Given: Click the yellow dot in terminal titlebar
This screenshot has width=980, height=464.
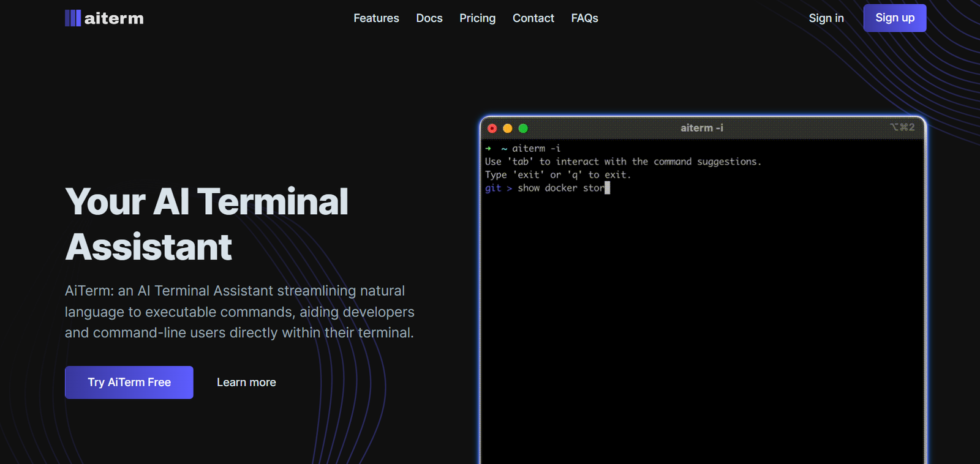Looking at the screenshot, I should pos(507,128).
